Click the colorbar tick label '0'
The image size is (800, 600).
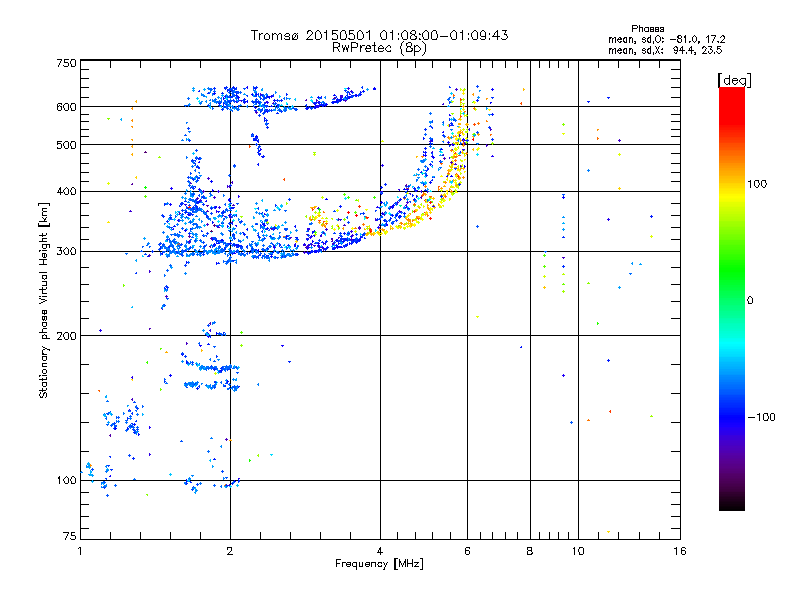(x=750, y=300)
